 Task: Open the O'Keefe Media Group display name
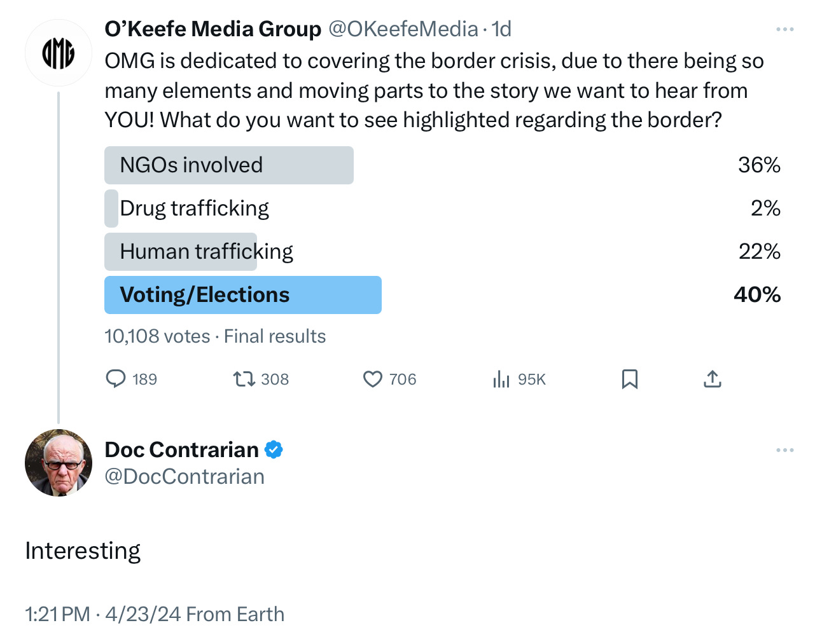pos(213,29)
